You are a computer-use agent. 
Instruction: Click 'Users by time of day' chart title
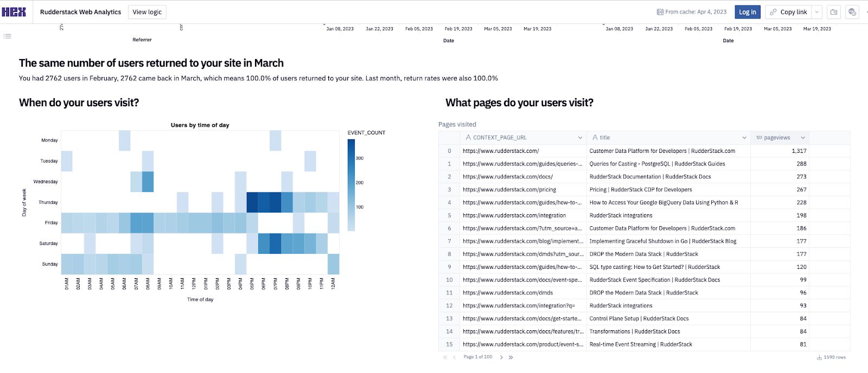(200, 125)
